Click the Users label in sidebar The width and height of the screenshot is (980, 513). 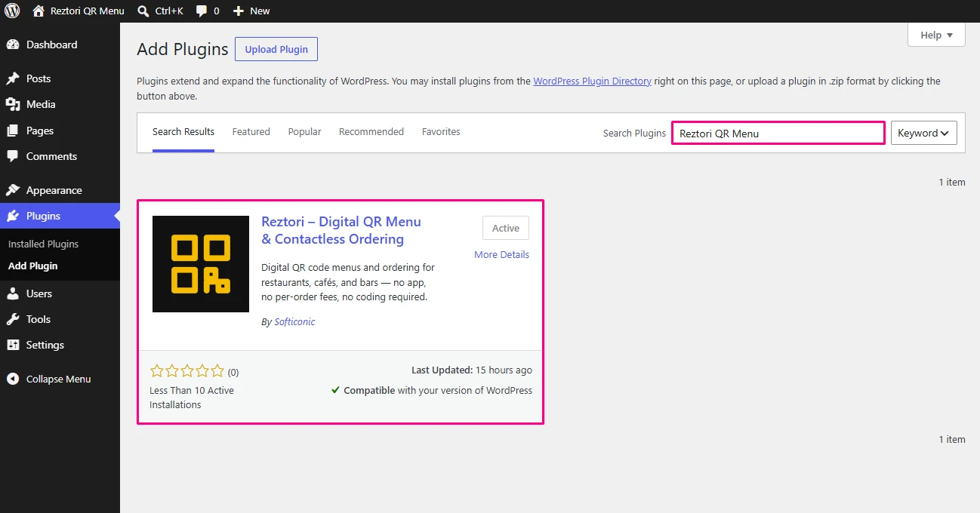coord(39,293)
